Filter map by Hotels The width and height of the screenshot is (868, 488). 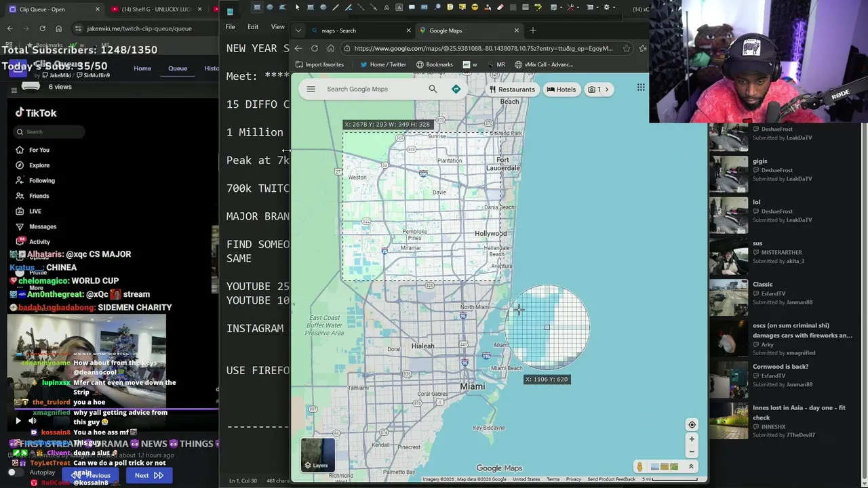coord(561,89)
